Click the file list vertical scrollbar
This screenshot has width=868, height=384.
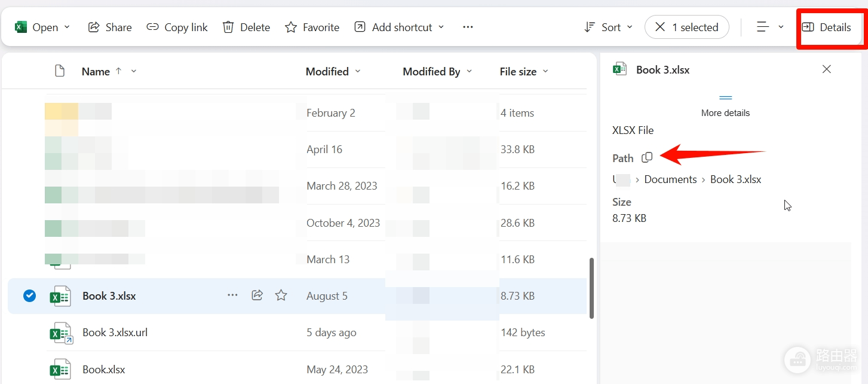(591, 288)
